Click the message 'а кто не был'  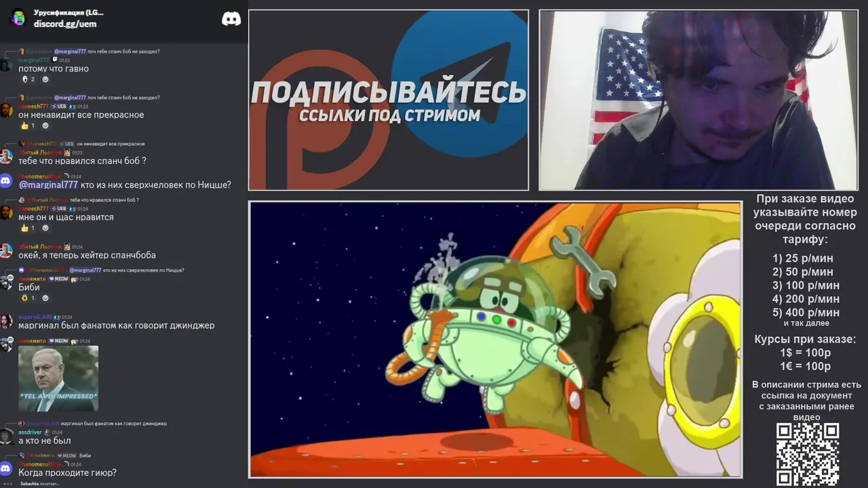point(45,441)
